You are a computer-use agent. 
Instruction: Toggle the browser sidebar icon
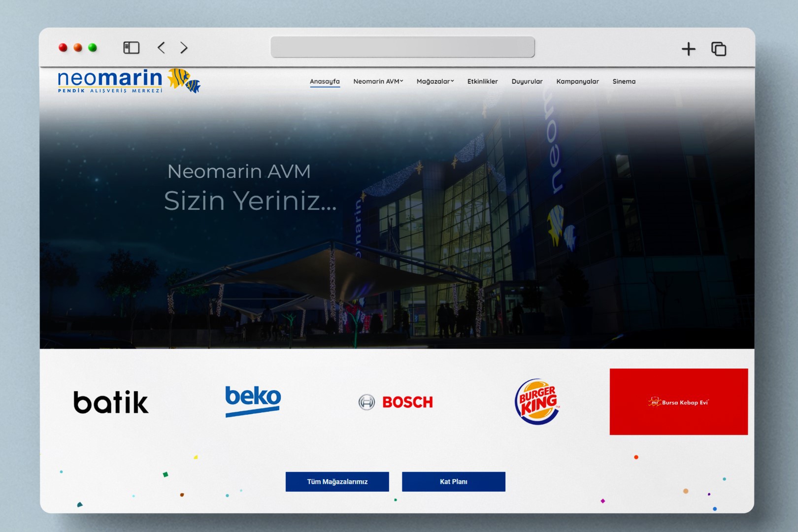[x=131, y=48]
